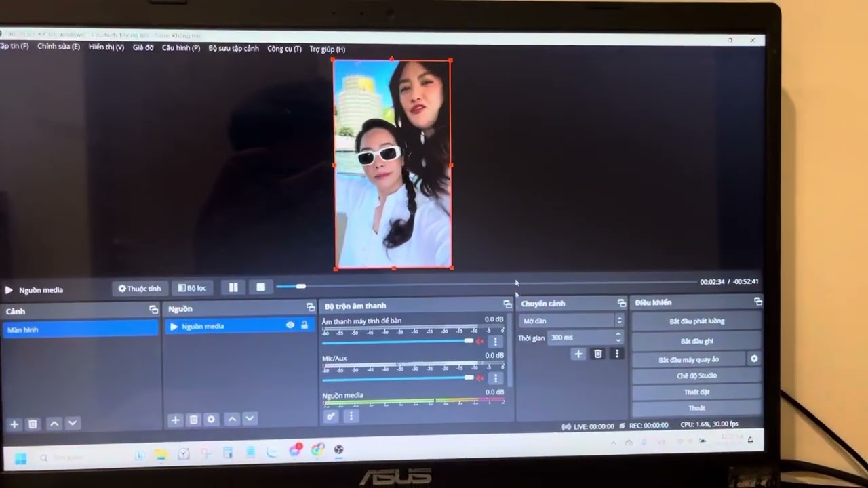
Task: Toggle lock on Nguồn media source
Action: click(304, 325)
